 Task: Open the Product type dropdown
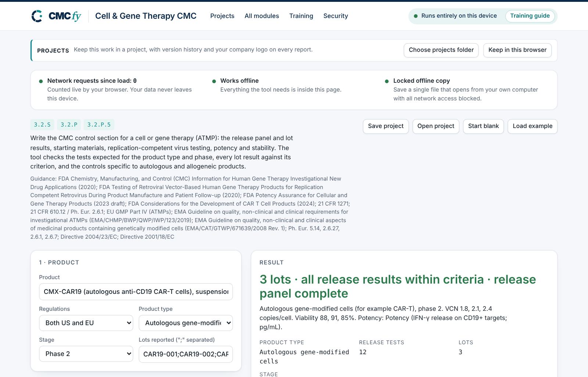pos(186,323)
